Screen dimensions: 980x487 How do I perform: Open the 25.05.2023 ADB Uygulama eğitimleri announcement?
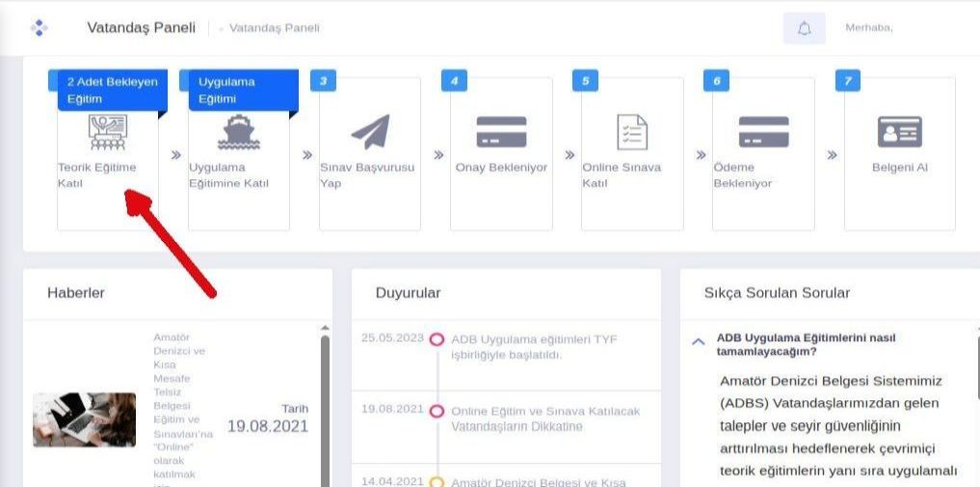coord(534,346)
